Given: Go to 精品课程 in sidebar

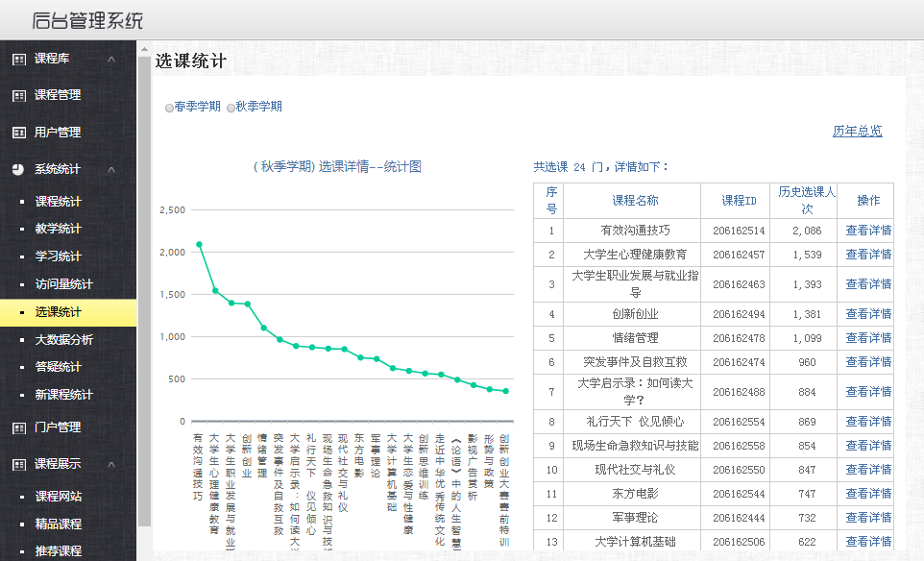Looking at the screenshot, I should click(x=58, y=524).
